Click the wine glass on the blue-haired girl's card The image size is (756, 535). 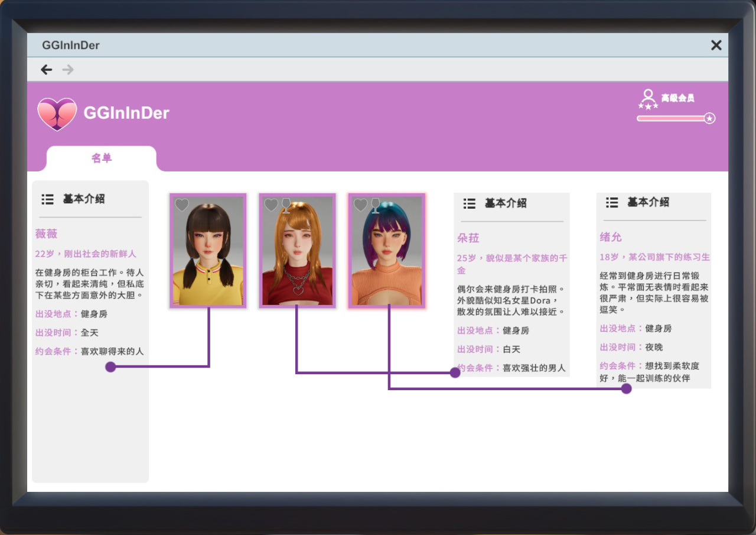click(375, 205)
